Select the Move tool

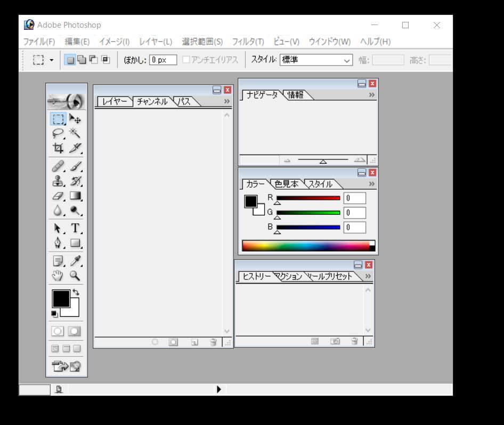(x=75, y=119)
